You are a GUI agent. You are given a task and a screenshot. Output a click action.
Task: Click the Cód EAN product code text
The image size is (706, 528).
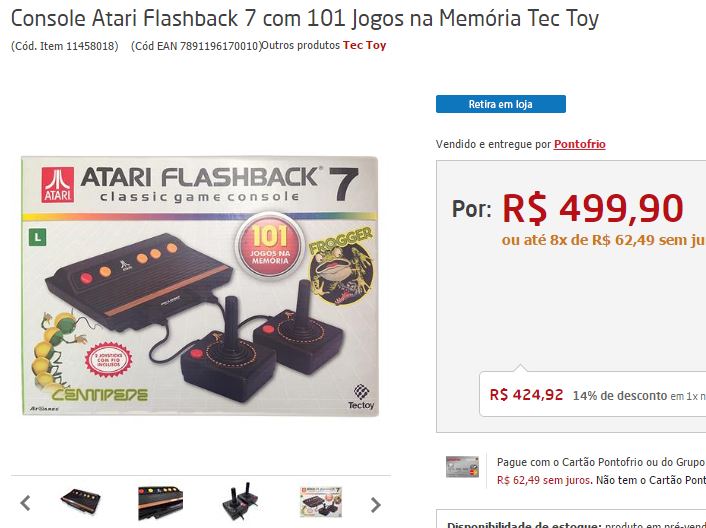click(x=196, y=46)
